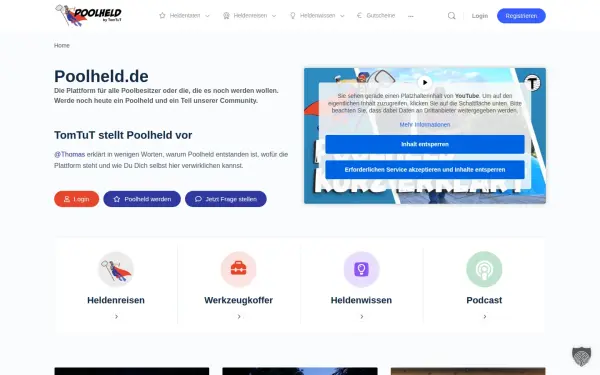The width and height of the screenshot is (600, 375).
Task: Click the Poolheld logo in header
Action: (x=88, y=15)
